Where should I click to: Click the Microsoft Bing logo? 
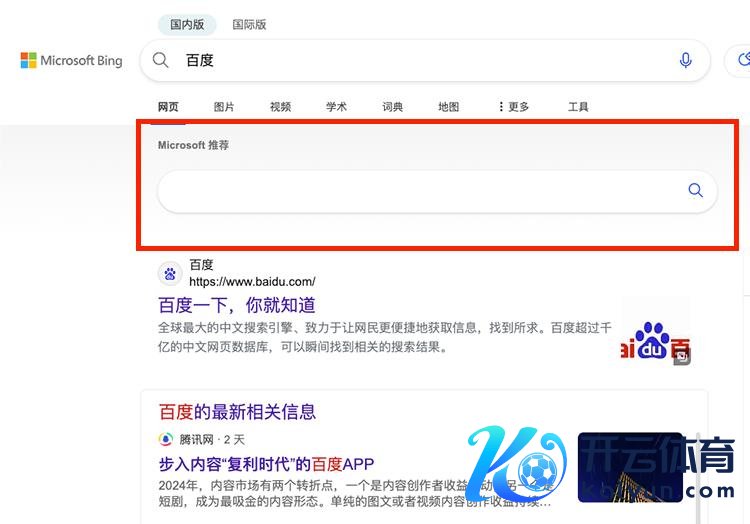(x=71, y=61)
